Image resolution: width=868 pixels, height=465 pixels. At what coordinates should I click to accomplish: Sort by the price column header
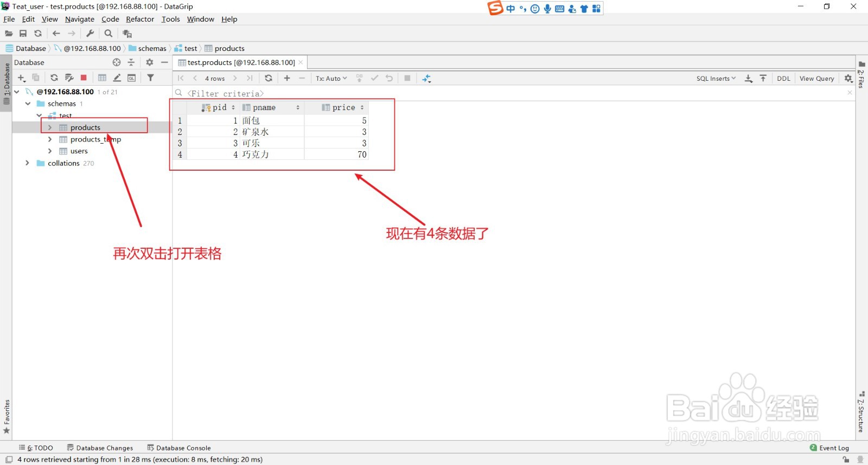point(336,107)
